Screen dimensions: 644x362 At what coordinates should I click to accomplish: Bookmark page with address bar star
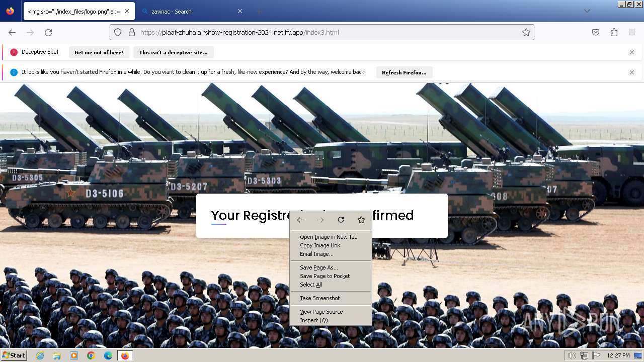pos(526,32)
